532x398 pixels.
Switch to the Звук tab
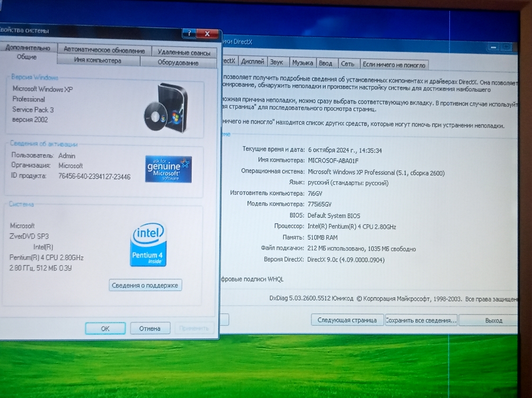coord(277,62)
